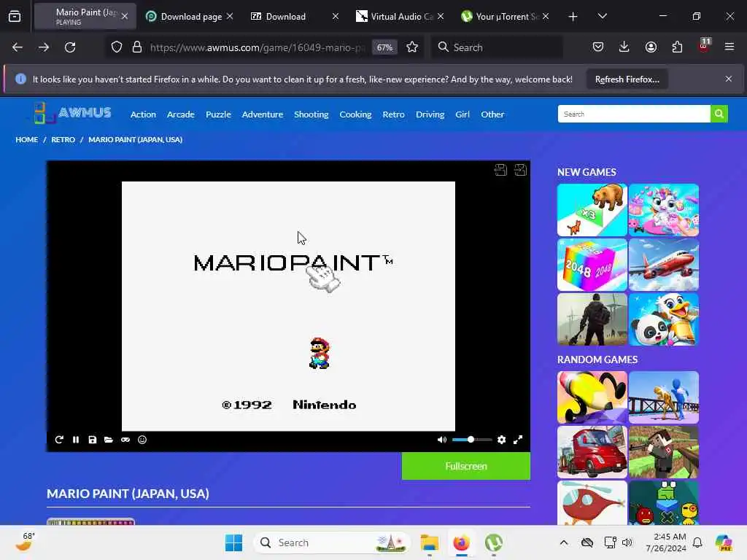This screenshot has width=747, height=560.
Task: Expand emulator to fullscreen arrows icon
Action: click(x=518, y=440)
